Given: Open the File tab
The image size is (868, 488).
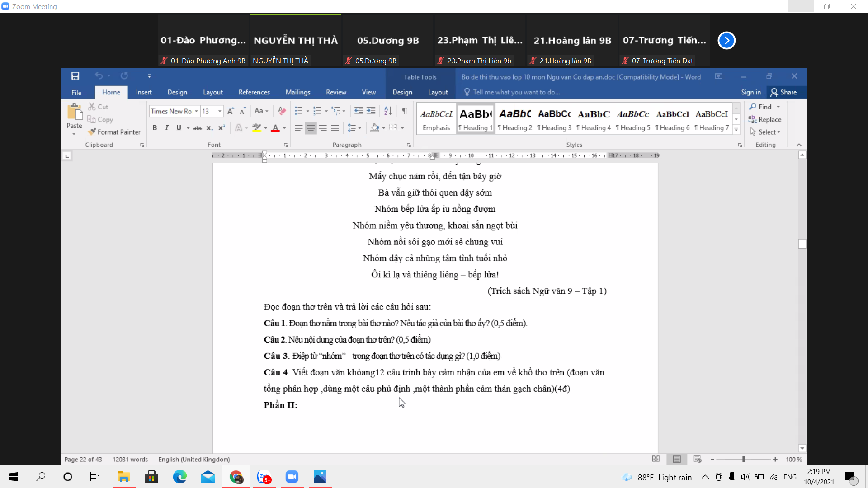Looking at the screenshot, I should coord(76,92).
